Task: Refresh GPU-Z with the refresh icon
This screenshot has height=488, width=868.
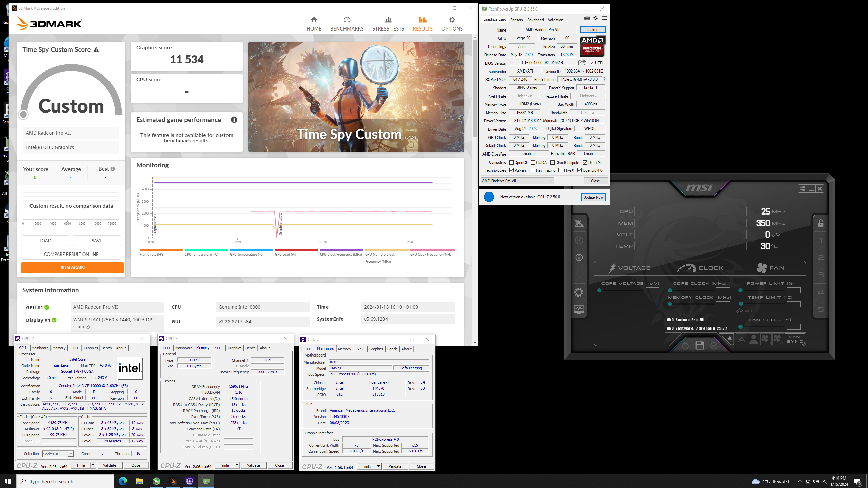Action: coord(595,18)
